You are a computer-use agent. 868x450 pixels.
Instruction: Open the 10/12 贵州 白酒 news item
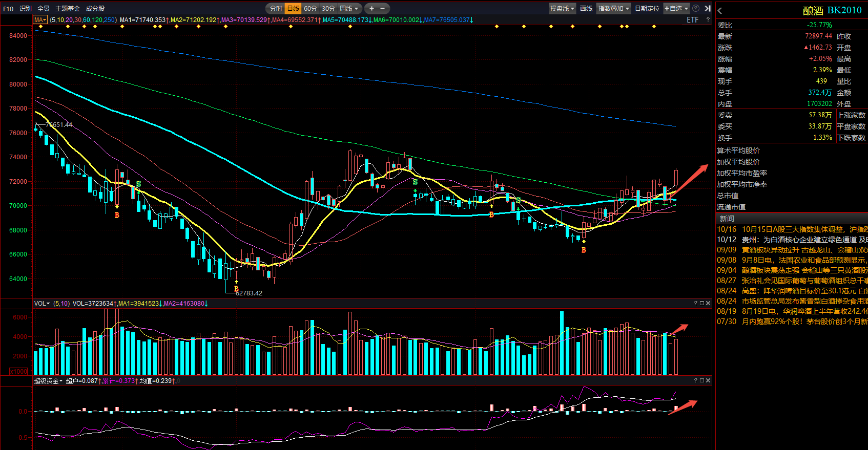click(792, 240)
